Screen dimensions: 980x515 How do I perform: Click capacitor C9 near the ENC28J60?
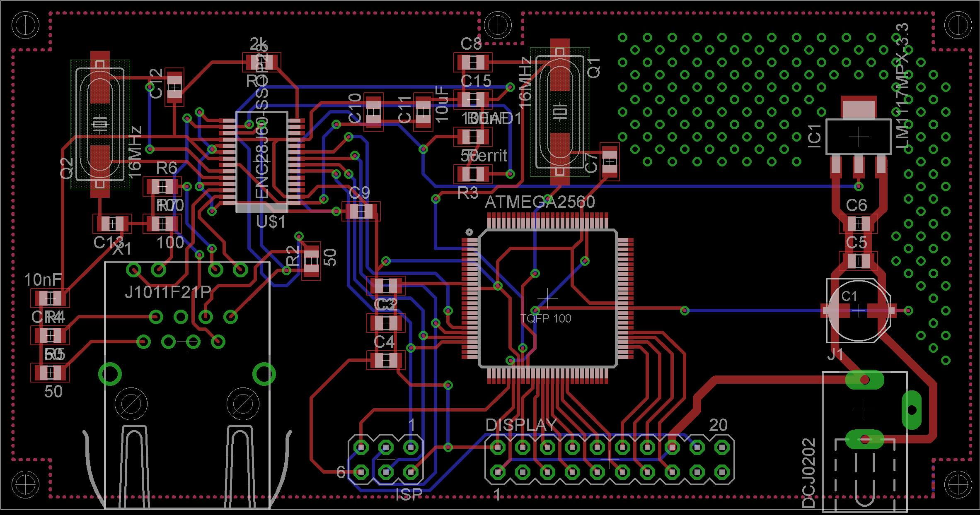(361, 212)
